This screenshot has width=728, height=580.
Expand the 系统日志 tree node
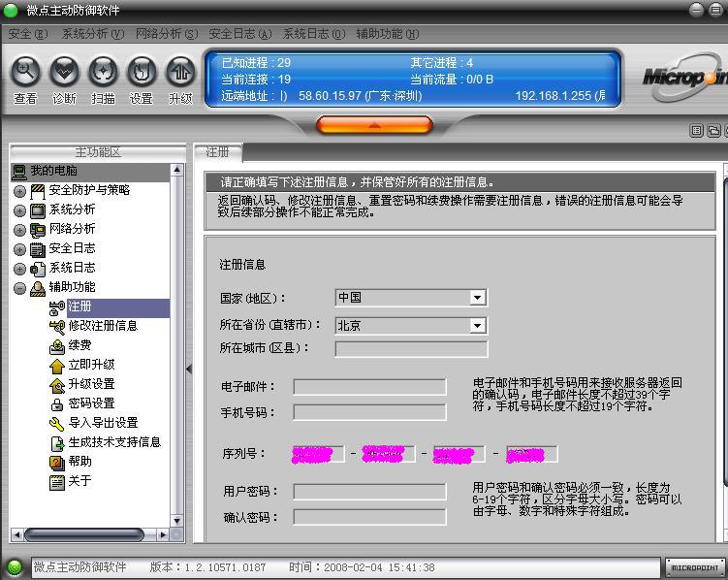[x=19, y=269]
